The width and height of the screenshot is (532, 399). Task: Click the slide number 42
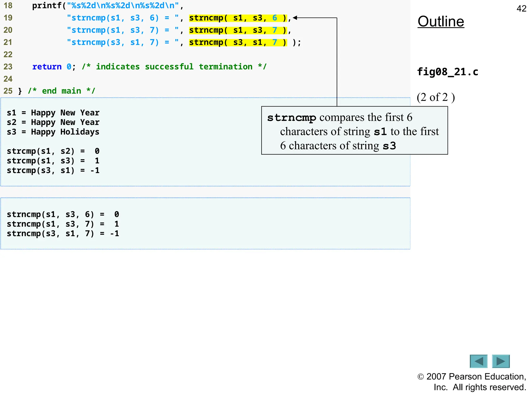pos(521,9)
